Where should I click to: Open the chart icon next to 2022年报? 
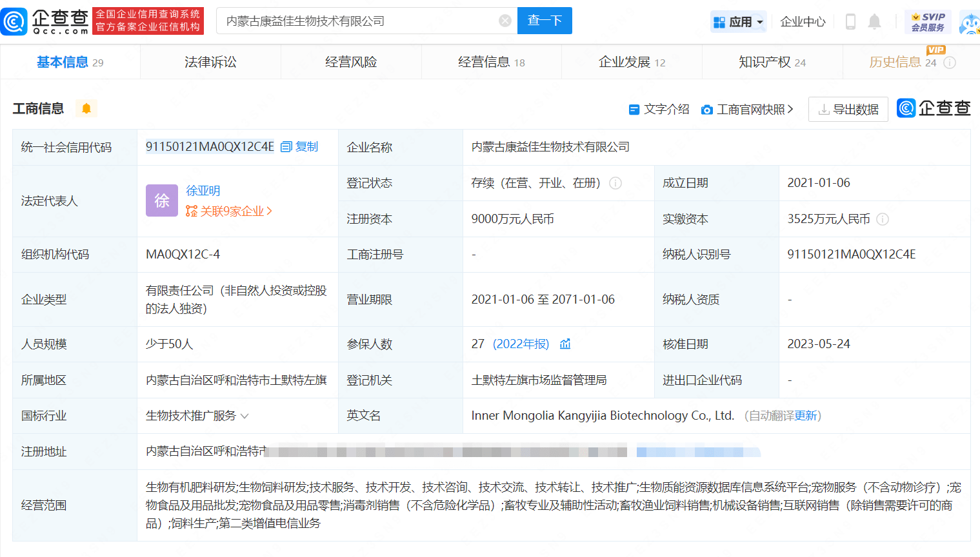(x=565, y=344)
